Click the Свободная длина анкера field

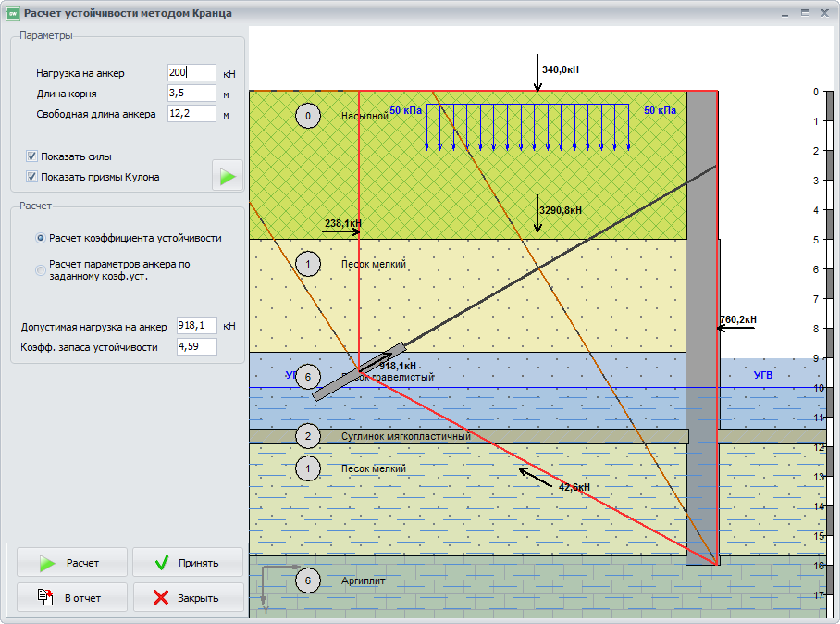pyautogui.click(x=191, y=114)
